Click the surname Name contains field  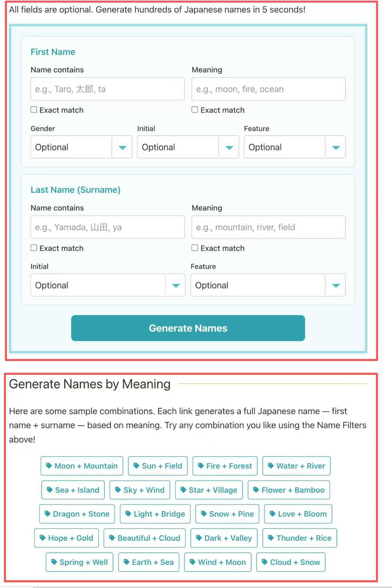point(107,227)
